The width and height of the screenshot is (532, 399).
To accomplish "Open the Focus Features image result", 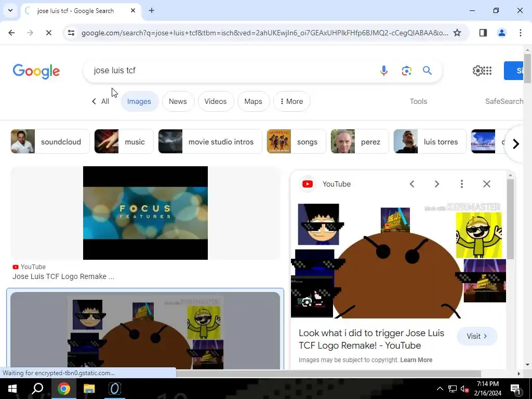I will click(145, 212).
